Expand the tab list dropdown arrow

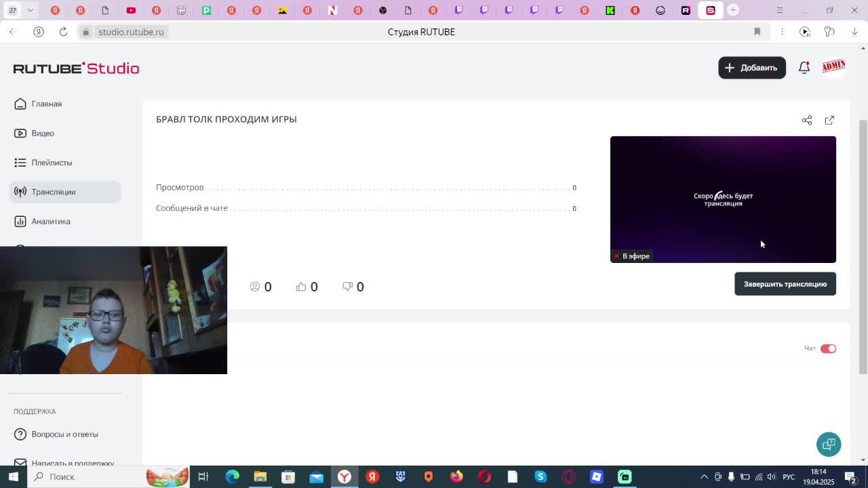(x=31, y=10)
